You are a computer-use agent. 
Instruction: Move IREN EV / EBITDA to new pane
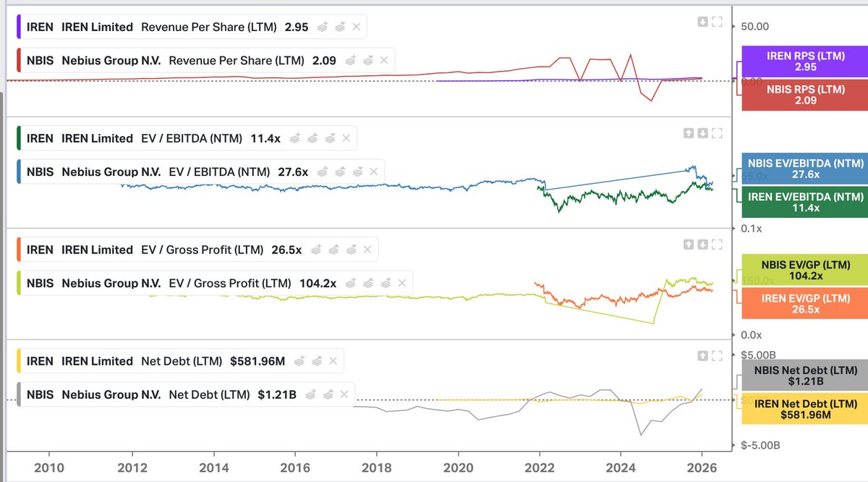(x=294, y=138)
